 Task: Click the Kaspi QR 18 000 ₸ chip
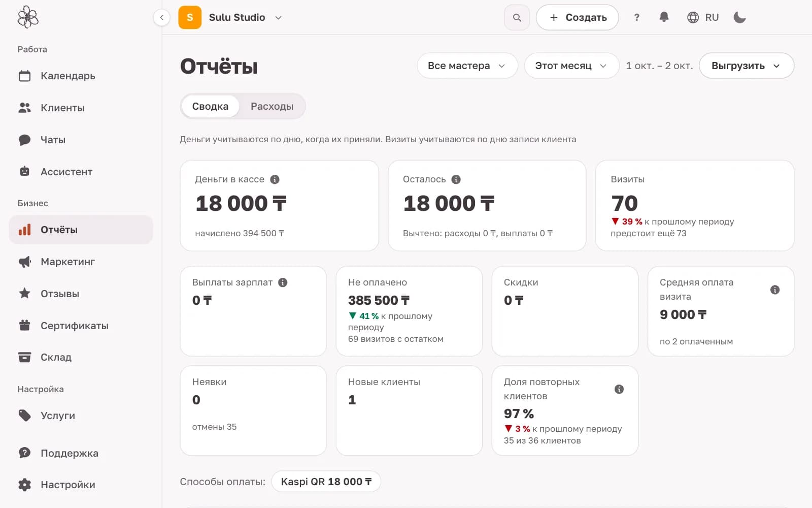pyautogui.click(x=326, y=482)
